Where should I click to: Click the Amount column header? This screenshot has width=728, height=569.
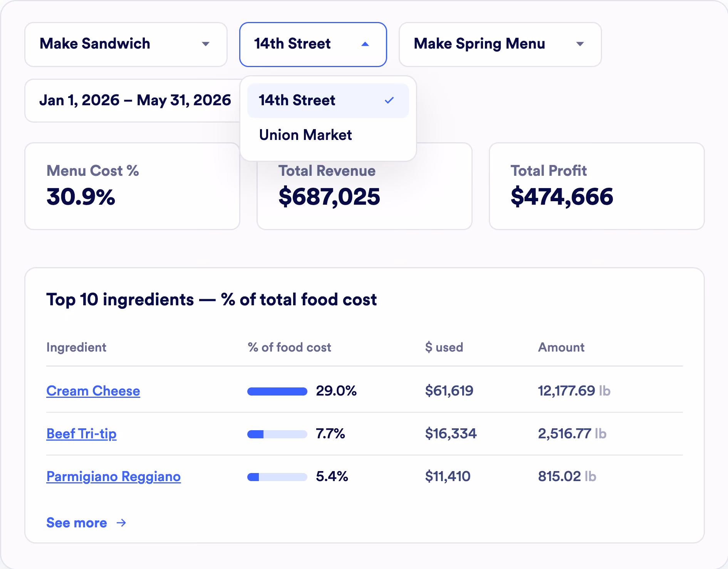click(x=561, y=347)
